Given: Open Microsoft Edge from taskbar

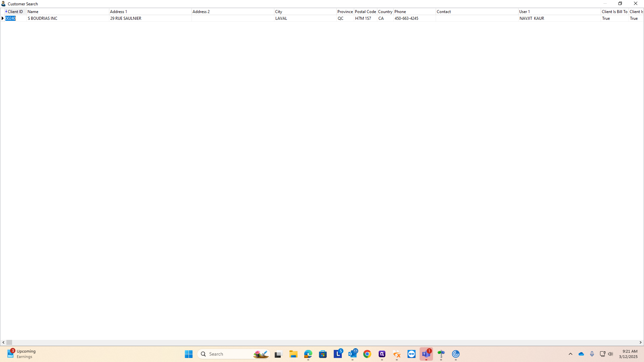Looking at the screenshot, I should 308,354.
